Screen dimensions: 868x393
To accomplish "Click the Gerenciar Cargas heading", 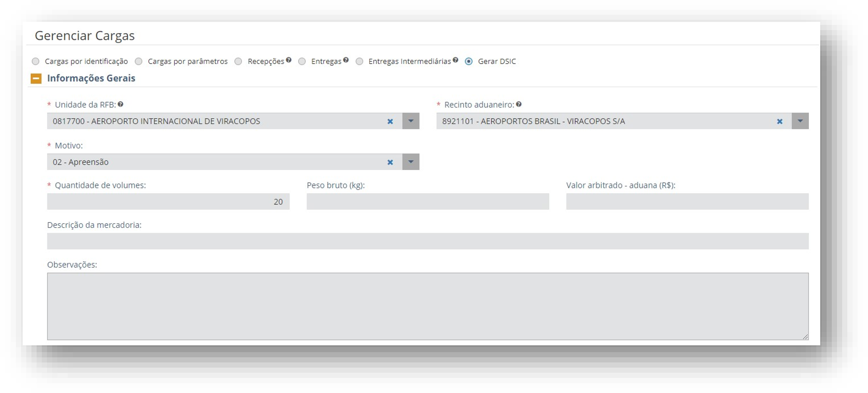I will pos(85,36).
